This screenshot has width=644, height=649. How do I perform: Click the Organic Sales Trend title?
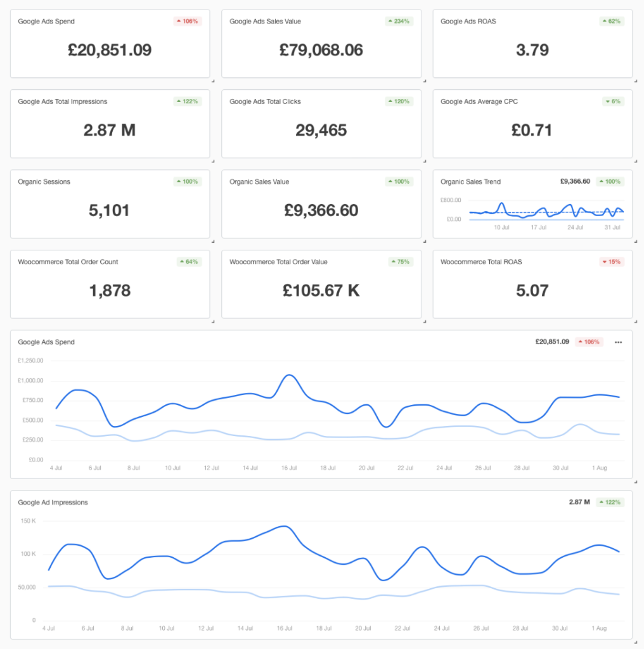click(x=470, y=182)
